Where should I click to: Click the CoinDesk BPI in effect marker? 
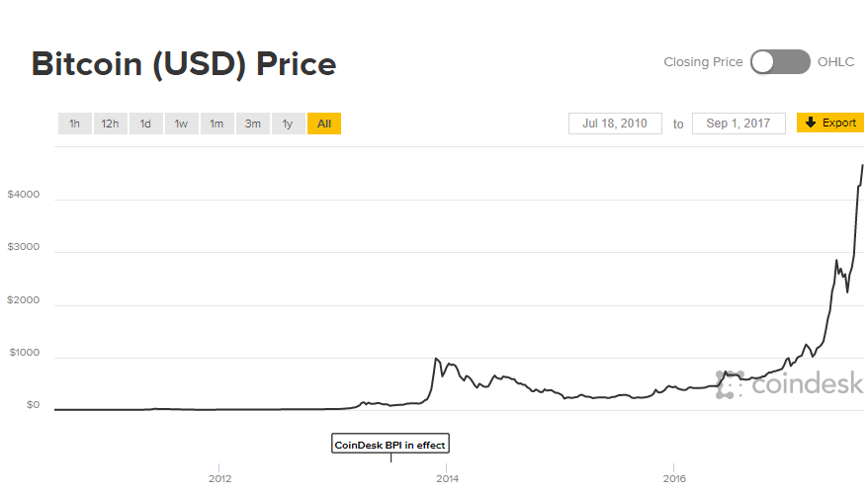point(391,444)
